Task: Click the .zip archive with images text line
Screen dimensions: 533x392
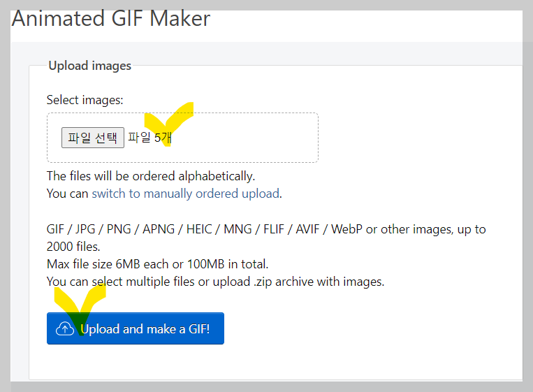Action: tap(215, 282)
